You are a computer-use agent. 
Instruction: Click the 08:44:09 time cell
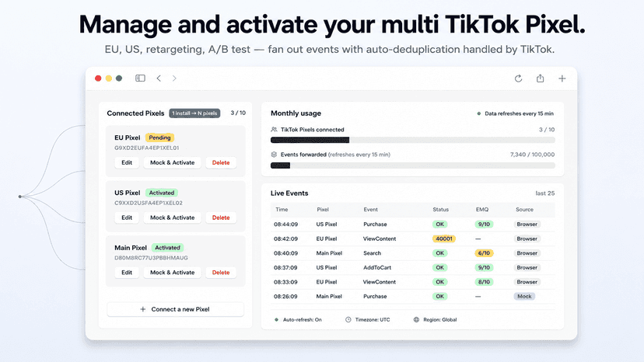pyautogui.click(x=286, y=224)
